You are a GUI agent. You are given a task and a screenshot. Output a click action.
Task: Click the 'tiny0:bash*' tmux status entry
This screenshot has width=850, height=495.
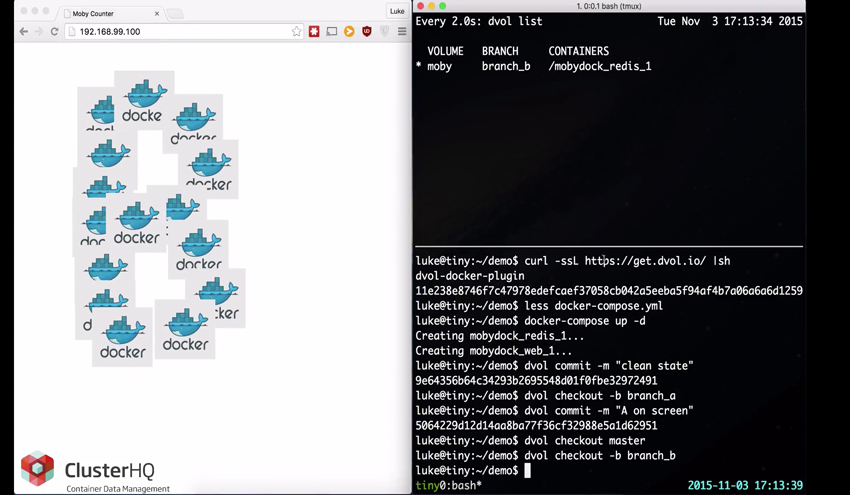coord(449,485)
